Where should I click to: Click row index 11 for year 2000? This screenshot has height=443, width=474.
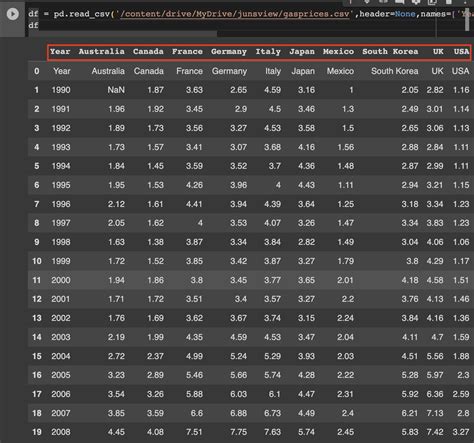(x=37, y=280)
